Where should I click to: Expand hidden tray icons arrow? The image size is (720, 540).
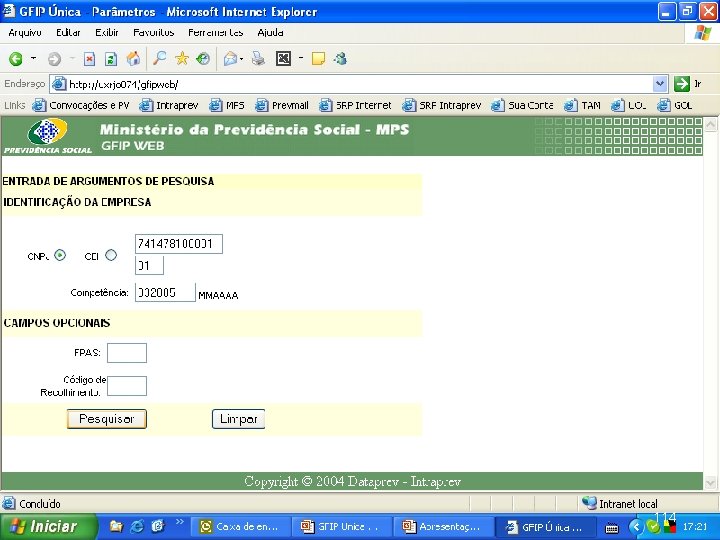point(636,527)
